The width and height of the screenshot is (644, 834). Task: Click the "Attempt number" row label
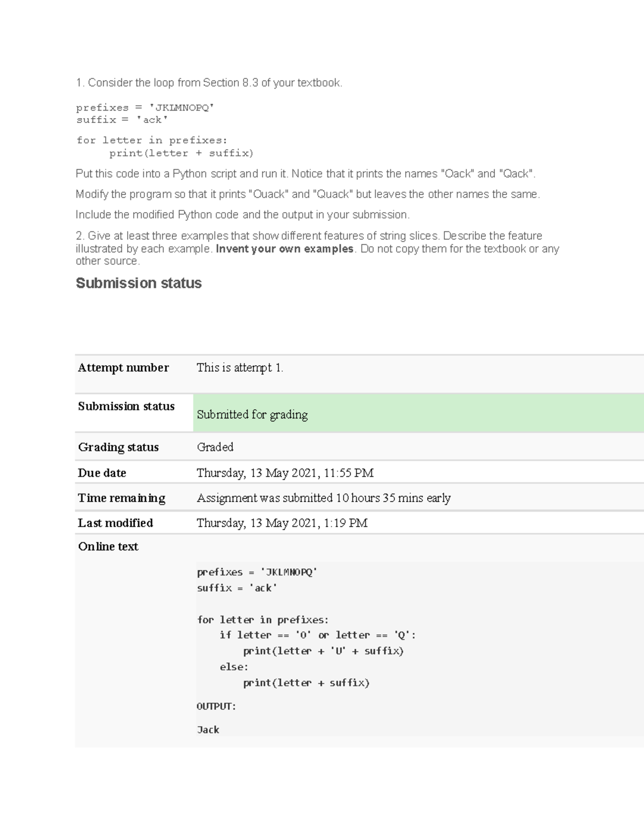123,368
